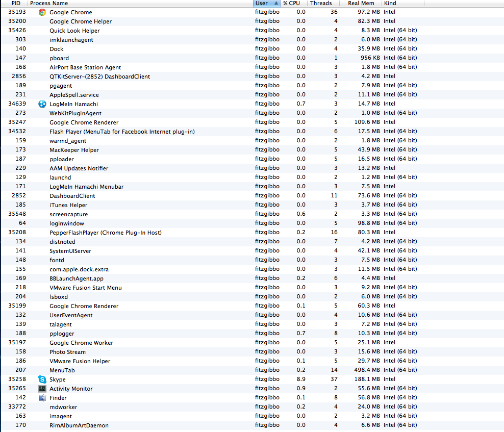
Task: Select the launchd process
Action: (252, 177)
